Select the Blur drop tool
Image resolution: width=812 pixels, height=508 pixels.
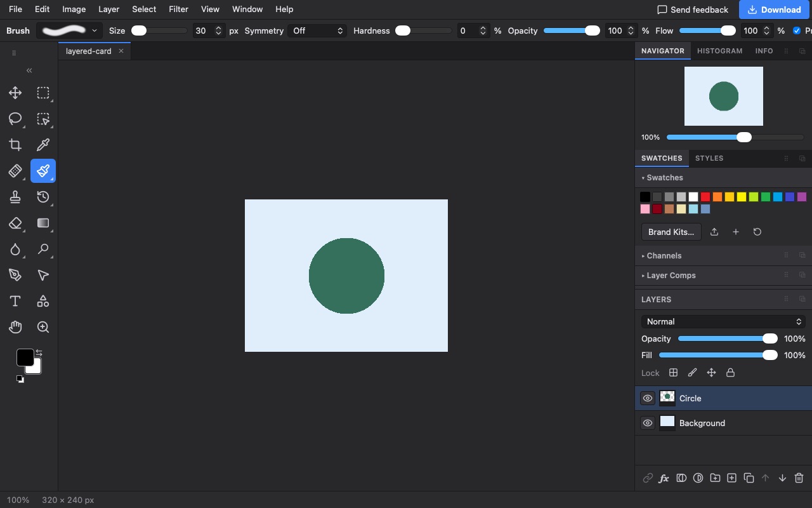(x=15, y=249)
